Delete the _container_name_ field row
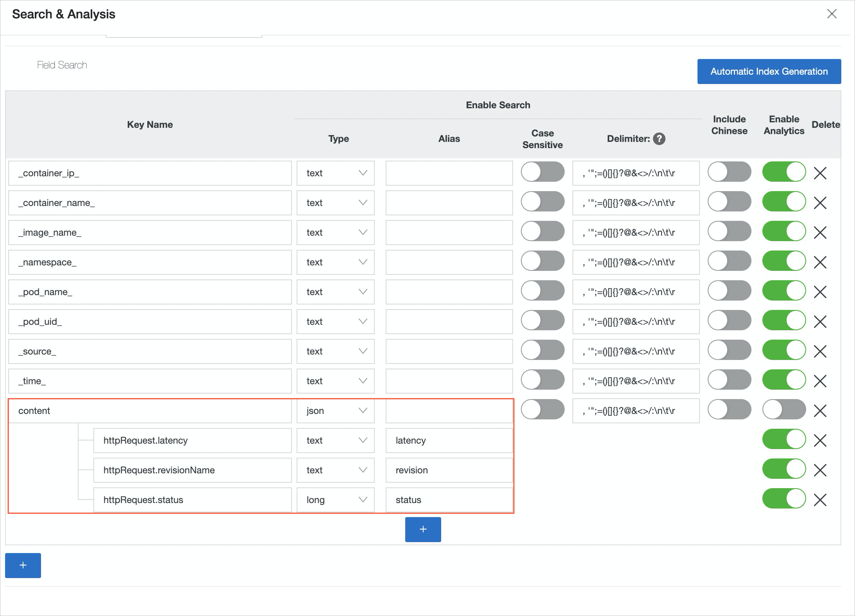This screenshot has width=855, height=616. 820,202
